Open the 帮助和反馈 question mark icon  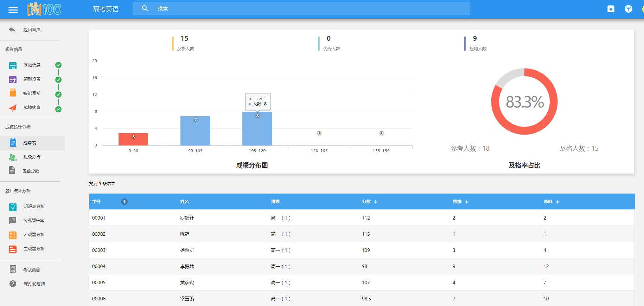click(13, 284)
